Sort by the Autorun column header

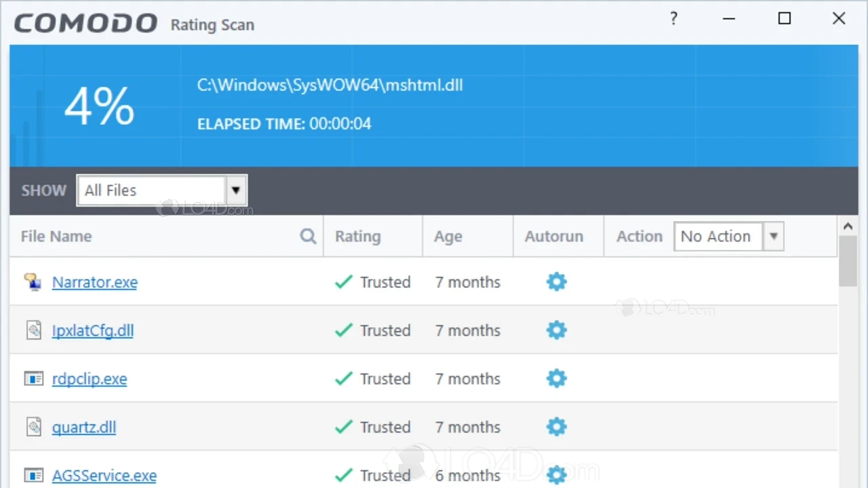click(x=554, y=237)
